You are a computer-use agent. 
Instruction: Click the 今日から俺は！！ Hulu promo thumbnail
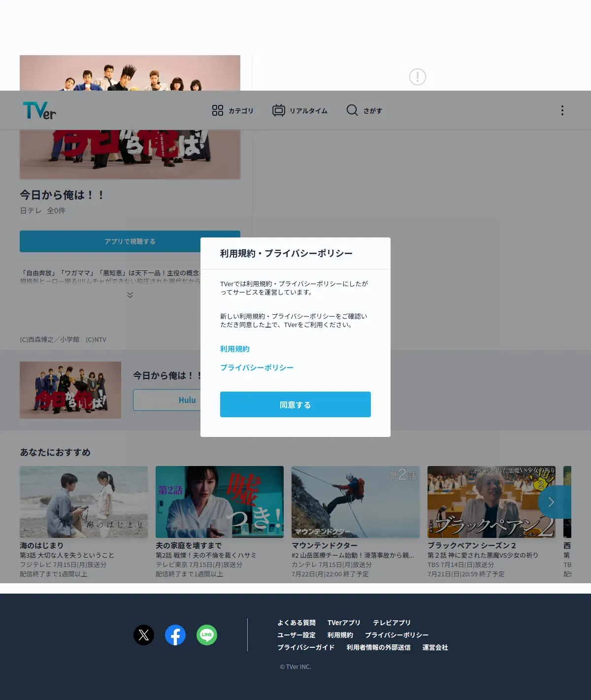pyautogui.click(x=70, y=390)
